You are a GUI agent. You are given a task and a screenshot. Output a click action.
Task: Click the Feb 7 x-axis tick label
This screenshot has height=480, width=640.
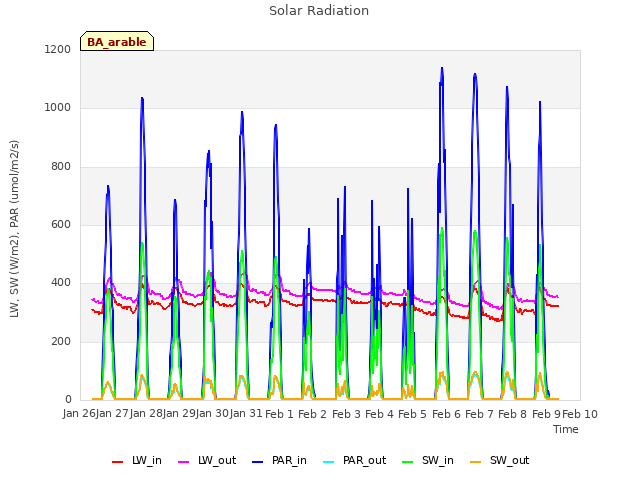[x=479, y=414]
